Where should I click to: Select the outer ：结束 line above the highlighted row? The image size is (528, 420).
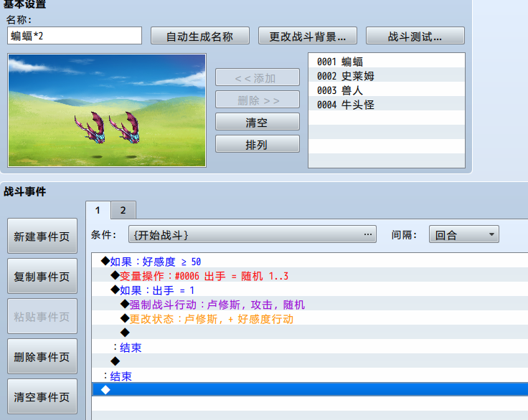click(x=310, y=376)
